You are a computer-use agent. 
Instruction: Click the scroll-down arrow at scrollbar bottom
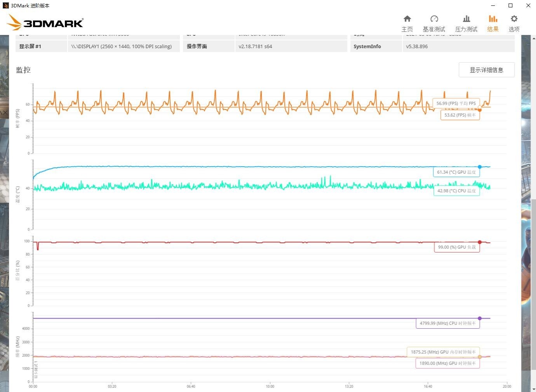coord(533,389)
